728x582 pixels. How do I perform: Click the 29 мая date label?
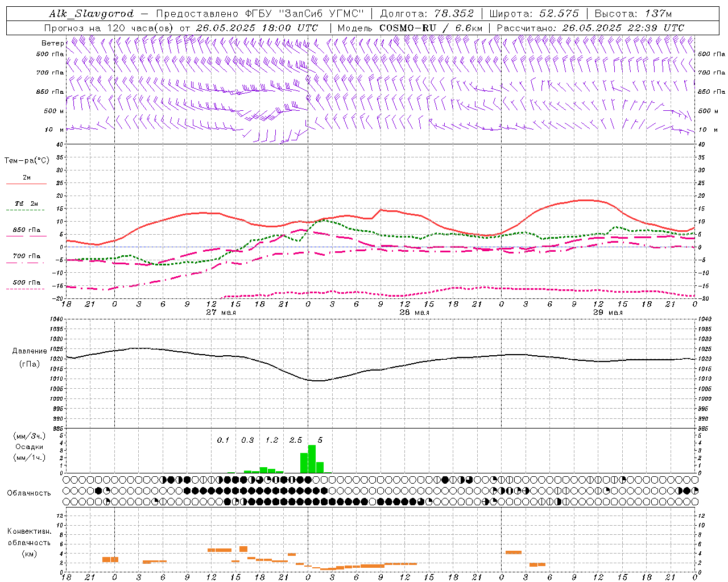pos(608,313)
